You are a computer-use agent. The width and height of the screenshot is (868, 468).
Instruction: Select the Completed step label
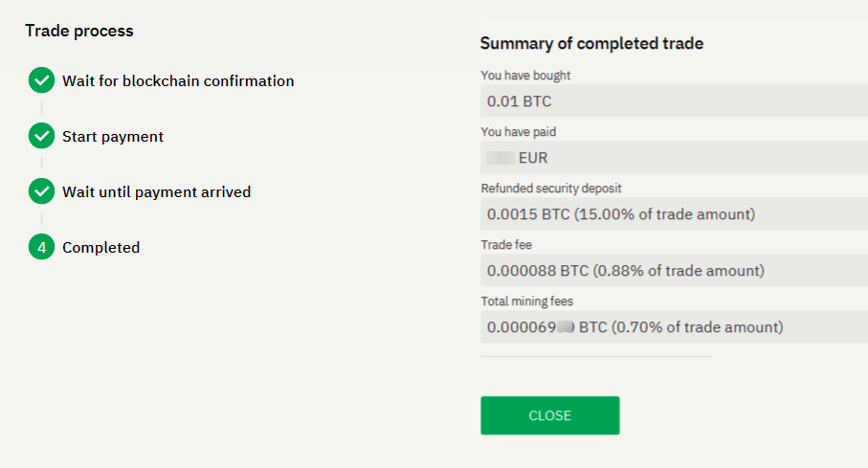(100, 248)
